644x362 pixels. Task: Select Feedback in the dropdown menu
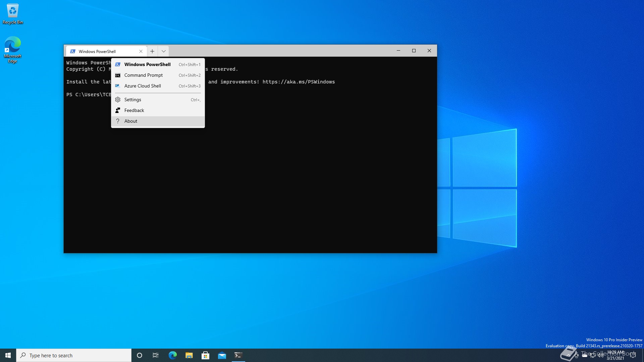[158, 110]
